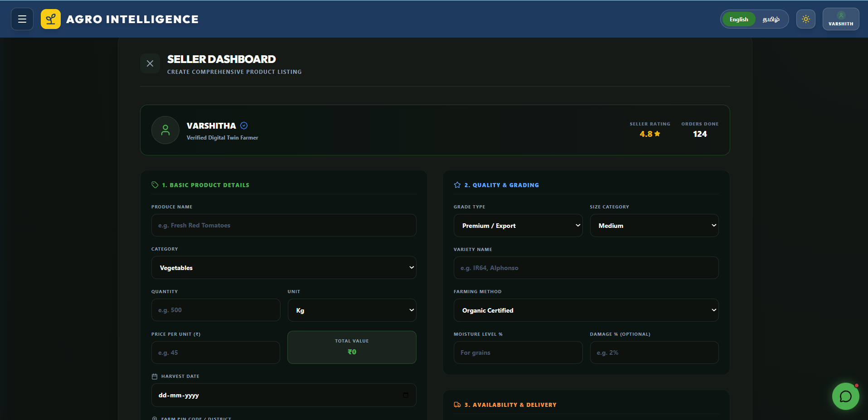
Task: Open the Unit dropdown showing Kg
Action: pyautogui.click(x=352, y=310)
